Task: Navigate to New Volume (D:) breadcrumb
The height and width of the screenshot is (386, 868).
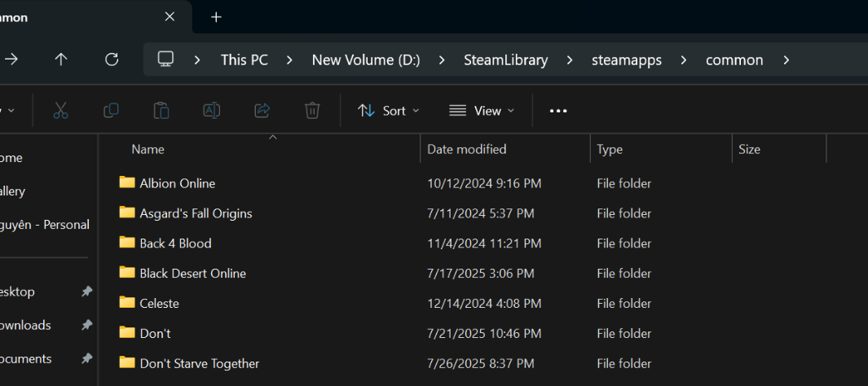Action: [366, 60]
